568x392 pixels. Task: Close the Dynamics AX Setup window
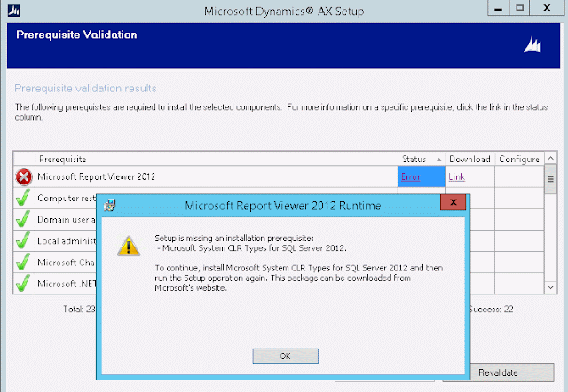[x=547, y=8]
